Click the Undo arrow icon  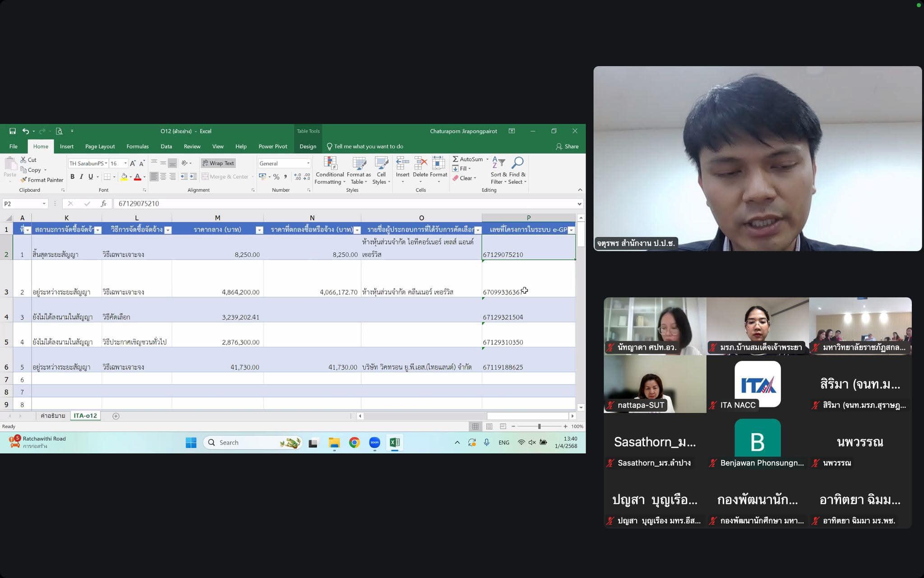(26, 131)
